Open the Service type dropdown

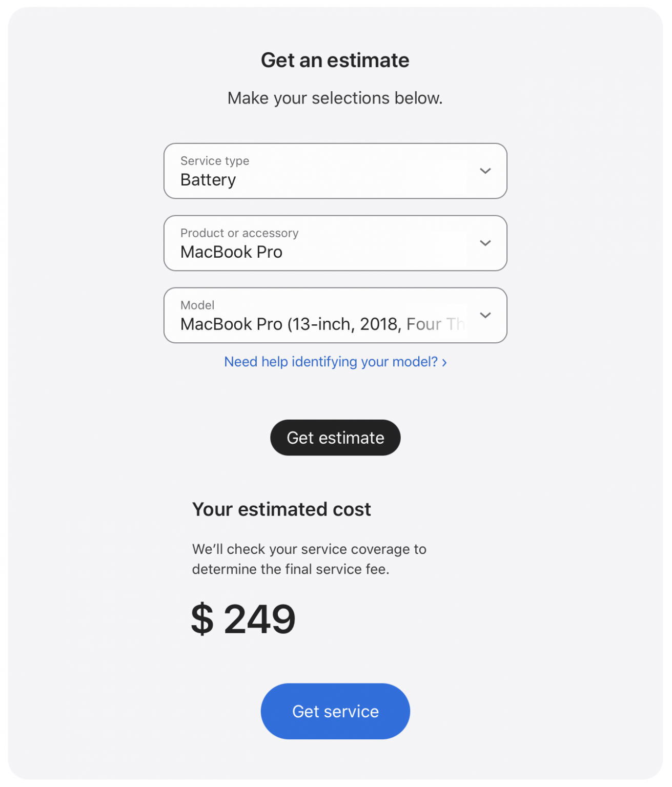pyautogui.click(x=335, y=171)
